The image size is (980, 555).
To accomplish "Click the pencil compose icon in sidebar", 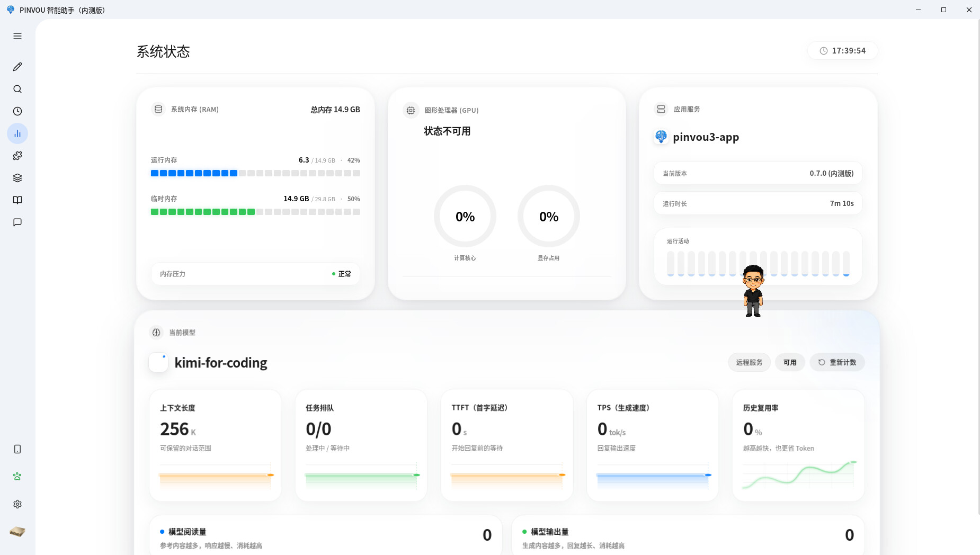I will coord(17,67).
